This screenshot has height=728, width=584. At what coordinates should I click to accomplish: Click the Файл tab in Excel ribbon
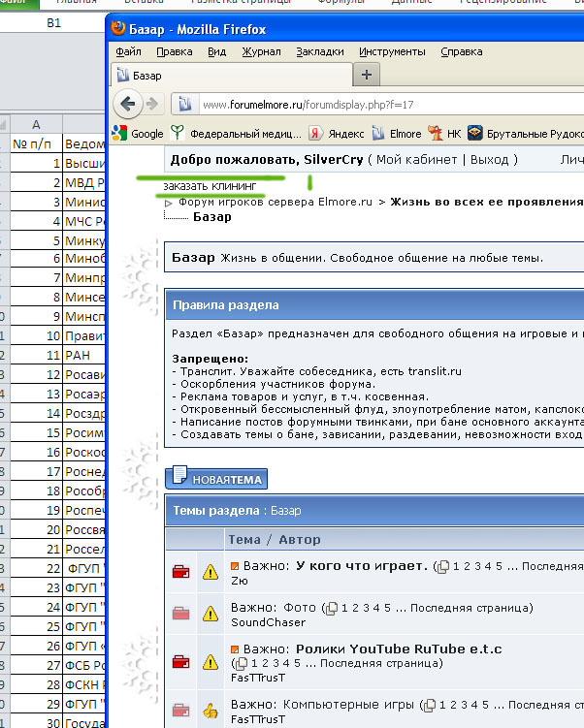coord(19,4)
